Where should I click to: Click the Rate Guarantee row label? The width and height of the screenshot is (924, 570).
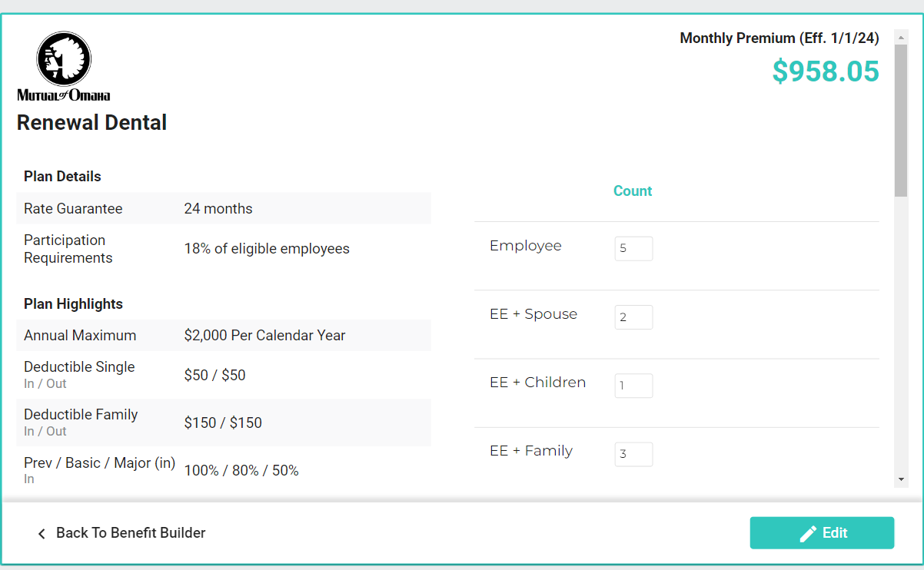[x=73, y=209]
